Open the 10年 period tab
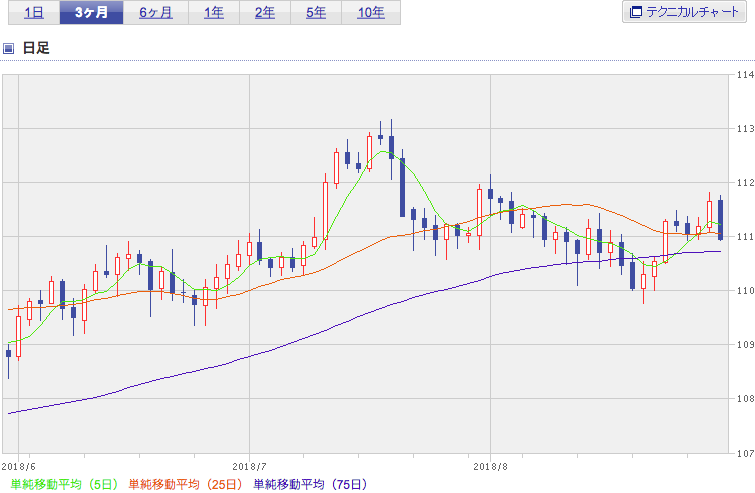Viewport: 755px width, 493px height. point(371,13)
